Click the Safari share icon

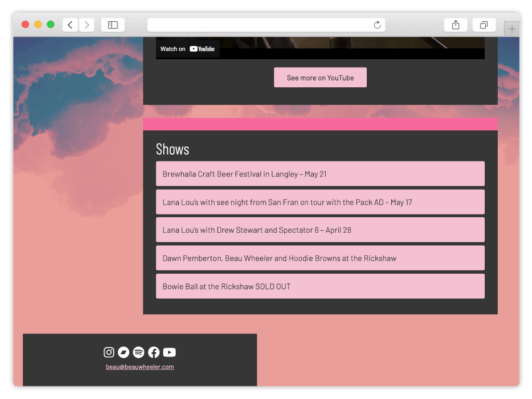[x=456, y=25]
